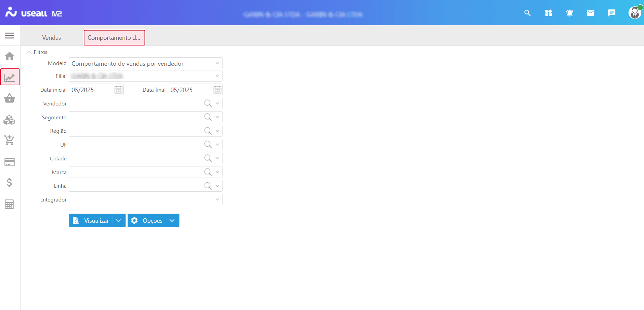Open the shopping basket sidebar module
The height and width of the screenshot is (310, 644).
pos(9,98)
